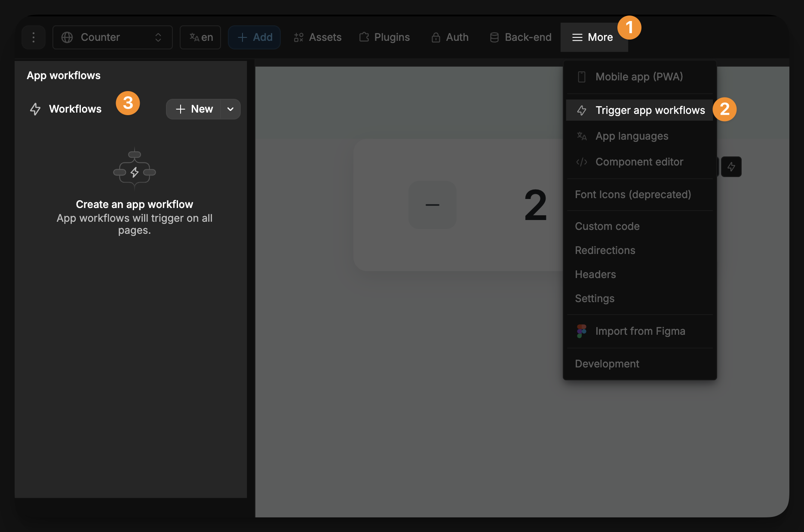The height and width of the screenshot is (532, 804).
Task: Click the three-dot options icon top left
Action: [33, 37]
